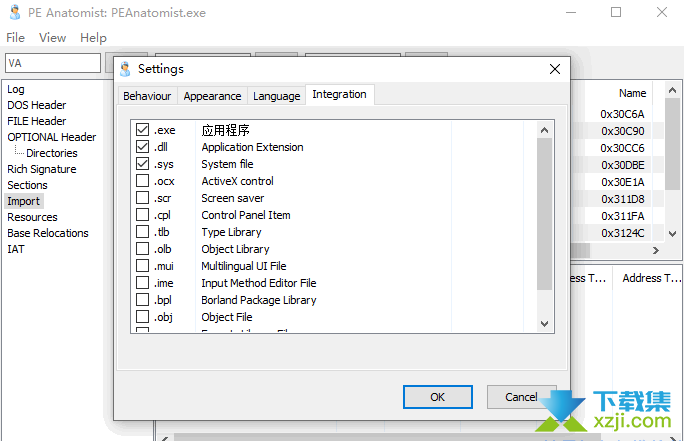The height and width of the screenshot is (441, 684).
Task: Select Rich Signature in the tree
Action: (42, 169)
